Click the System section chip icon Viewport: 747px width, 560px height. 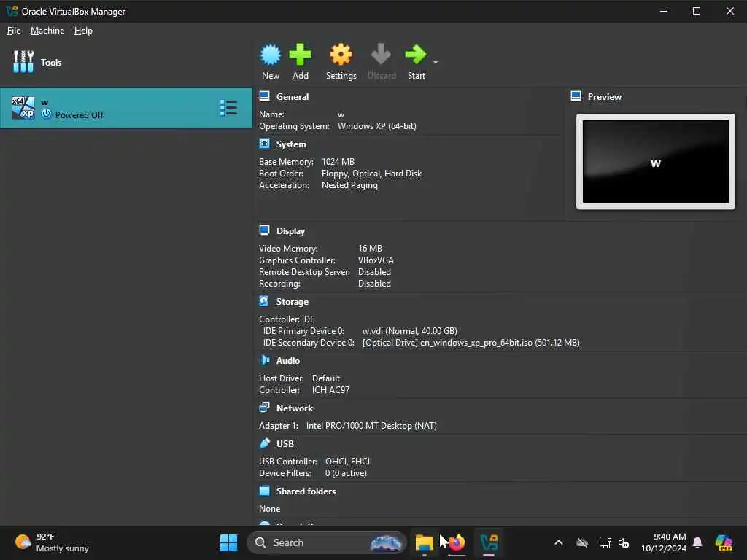(264, 144)
